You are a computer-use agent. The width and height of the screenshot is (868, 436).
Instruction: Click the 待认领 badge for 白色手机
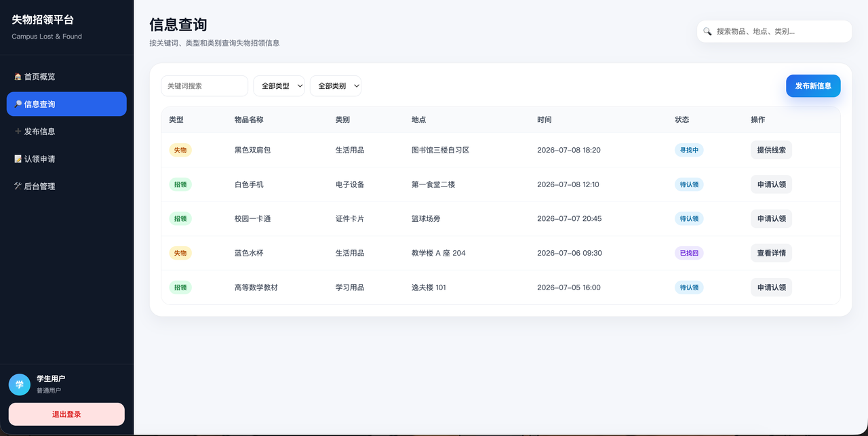click(689, 184)
